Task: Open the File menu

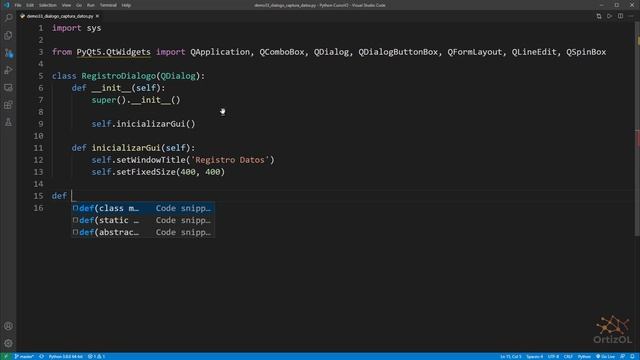Action: coord(18,5)
